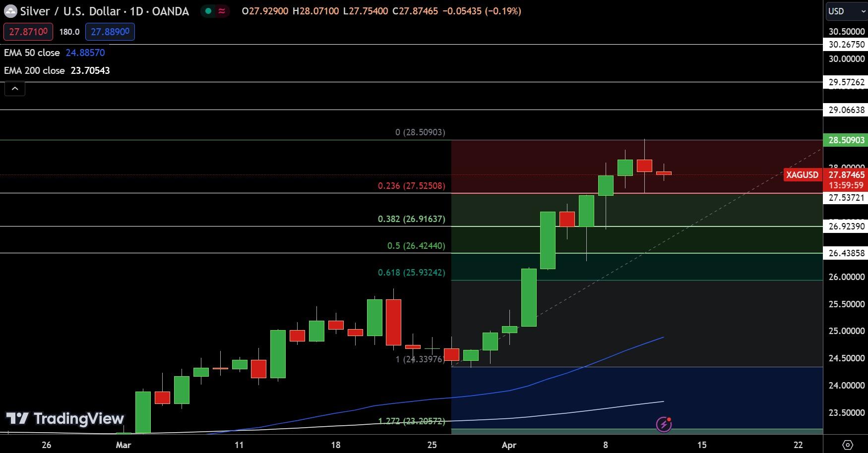The width and height of the screenshot is (868, 453).
Task: Open chart settings gear icon
Action: 848,445
